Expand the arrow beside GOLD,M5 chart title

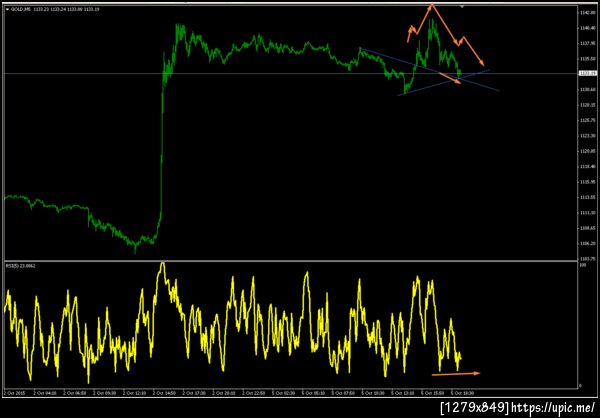pyautogui.click(x=8, y=9)
